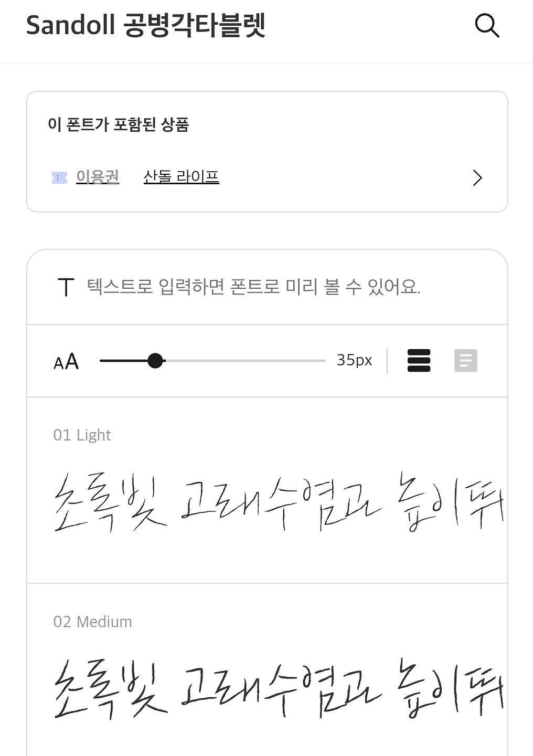Expand the included products chevron arrow
533x756 pixels.
(x=477, y=178)
